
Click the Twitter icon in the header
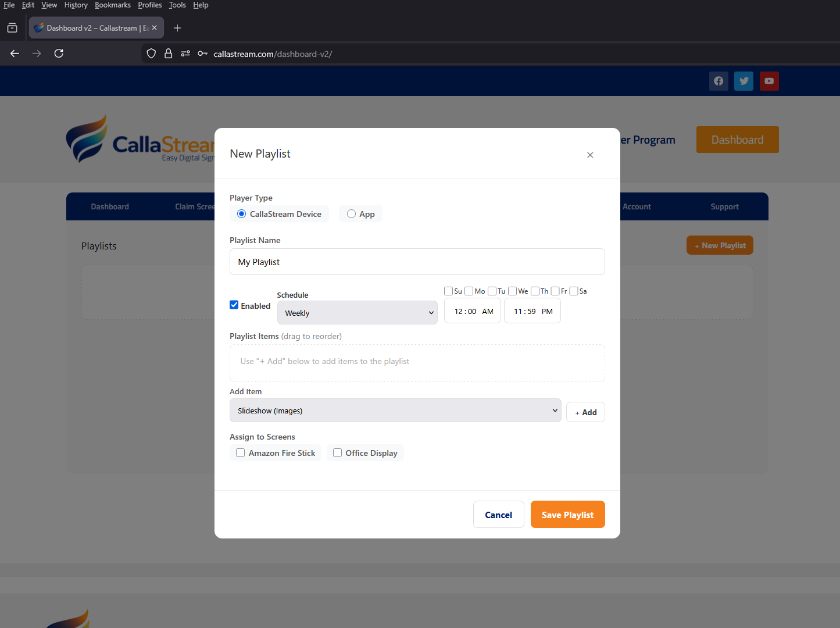tap(744, 81)
